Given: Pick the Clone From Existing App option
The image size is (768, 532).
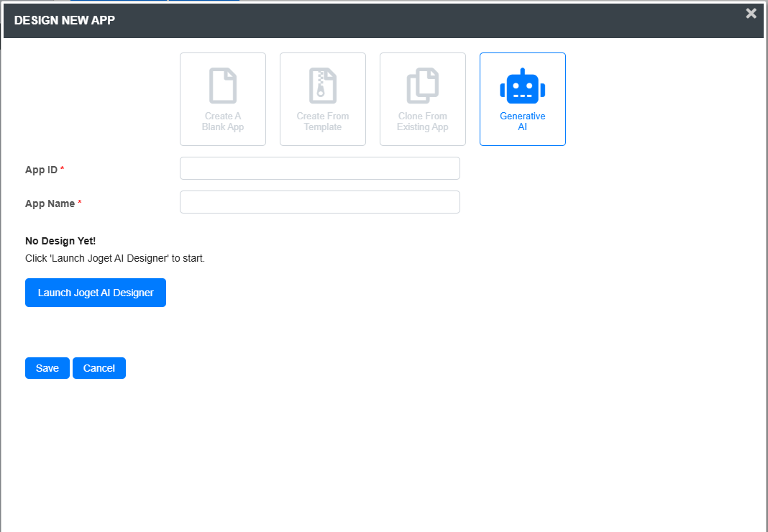Looking at the screenshot, I should (423, 99).
